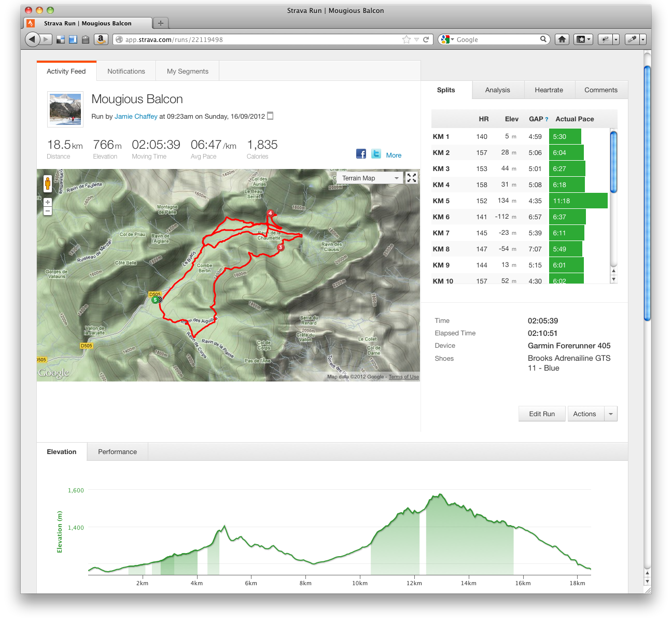Expand the map to fullscreen
Image resolution: width=672 pixels, height=622 pixels.
[x=412, y=178]
